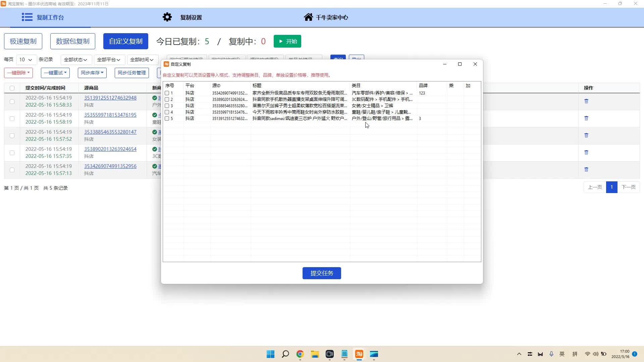Select the checkbox for the 15:57:13 record

click(x=12, y=170)
